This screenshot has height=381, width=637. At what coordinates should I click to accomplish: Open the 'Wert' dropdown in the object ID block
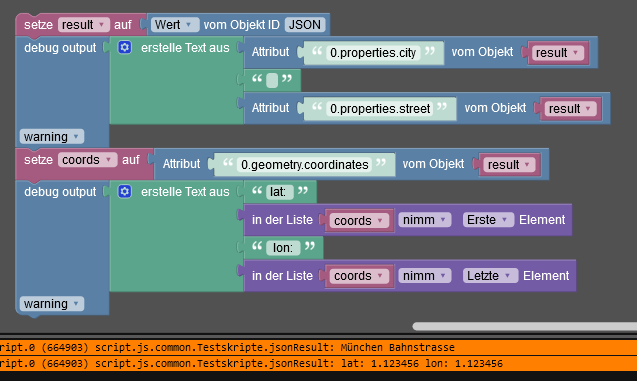pos(175,25)
